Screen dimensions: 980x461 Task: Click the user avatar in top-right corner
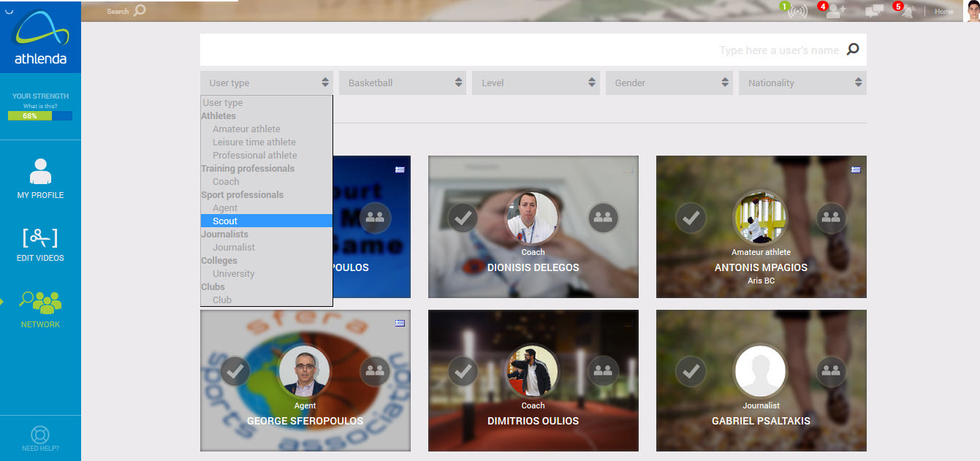pos(972,11)
